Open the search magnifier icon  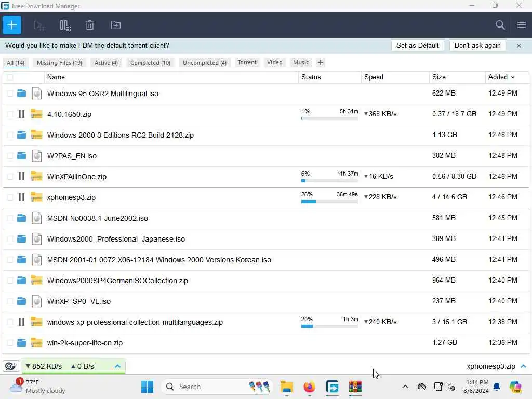click(500, 25)
